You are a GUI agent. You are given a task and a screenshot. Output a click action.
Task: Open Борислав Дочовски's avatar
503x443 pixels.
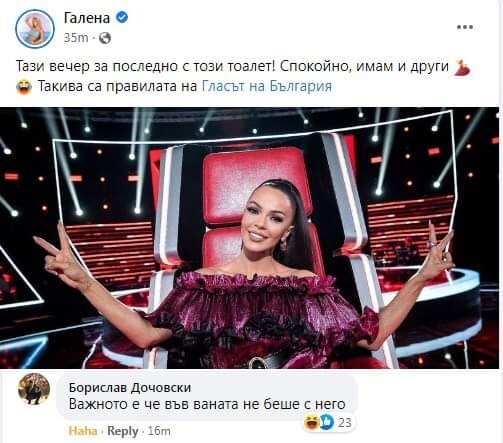[x=34, y=389]
